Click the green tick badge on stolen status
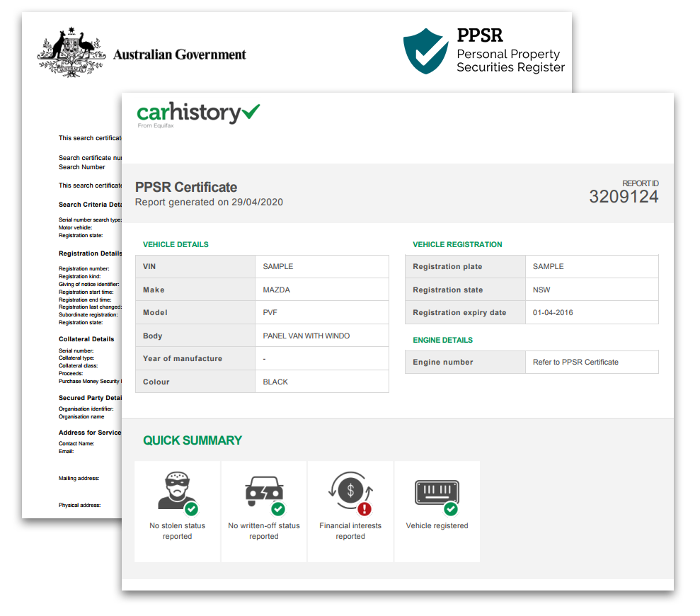Image resolution: width=700 pixels, height=616 pixels. coord(192,508)
